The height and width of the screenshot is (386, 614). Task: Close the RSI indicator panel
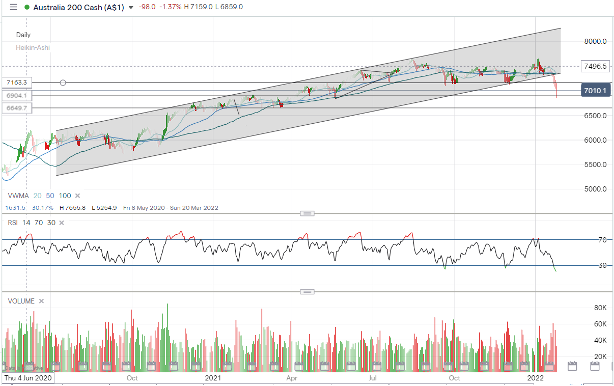click(61, 222)
